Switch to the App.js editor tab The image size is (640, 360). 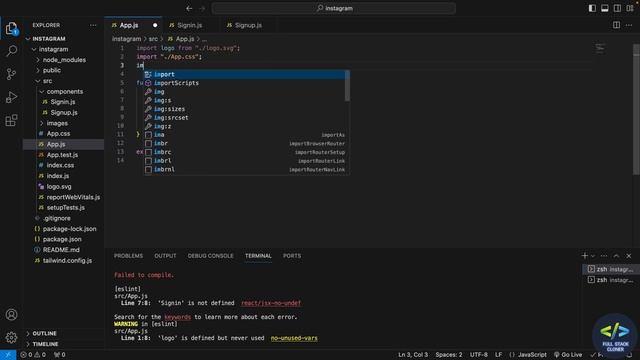(x=133, y=25)
